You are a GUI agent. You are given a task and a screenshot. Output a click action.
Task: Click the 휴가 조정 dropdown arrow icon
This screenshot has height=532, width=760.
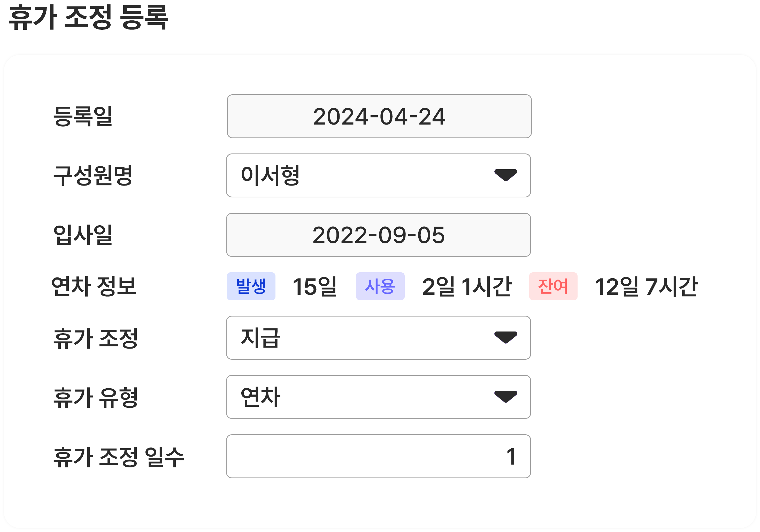[505, 337]
